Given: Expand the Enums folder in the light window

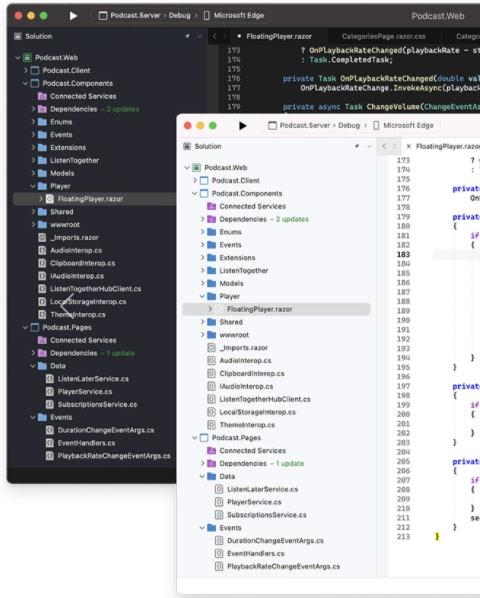Looking at the screenshot, I should (202, 232).
